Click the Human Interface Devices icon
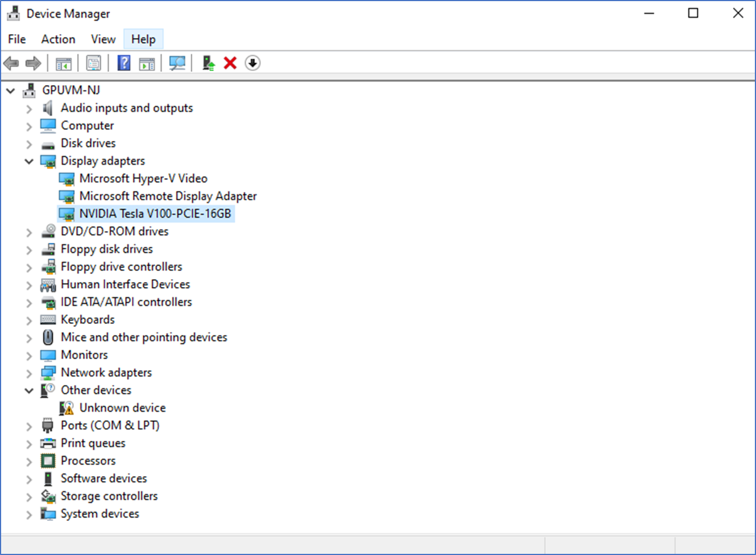The width and height of the screenshot is (756, 555). 48,285
